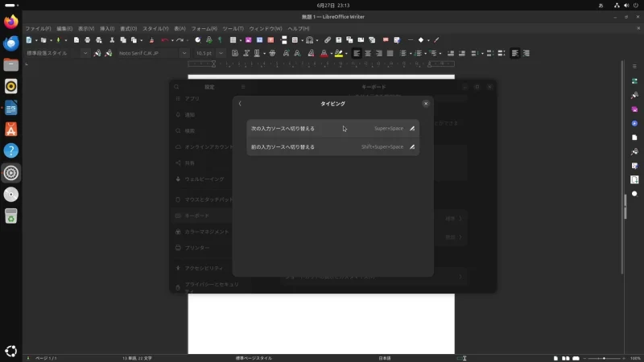The height and width of the screenshot is (362, 644).
Task: Click the Print icon in toolbar
Action: [88, 39]
